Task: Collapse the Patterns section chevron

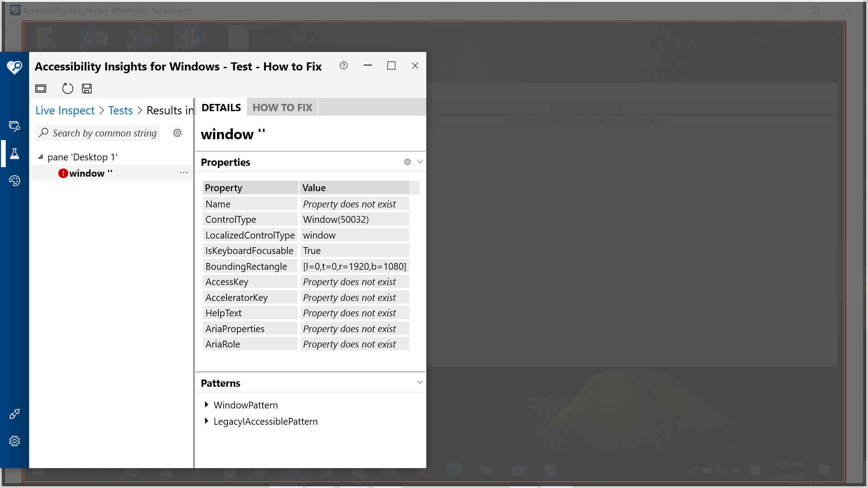Action: (420, 382)
